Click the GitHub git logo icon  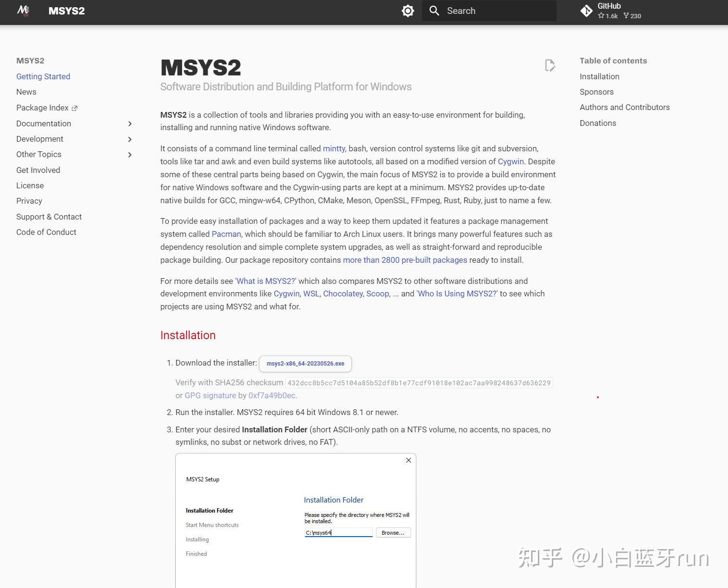click(x=586, y=11)
